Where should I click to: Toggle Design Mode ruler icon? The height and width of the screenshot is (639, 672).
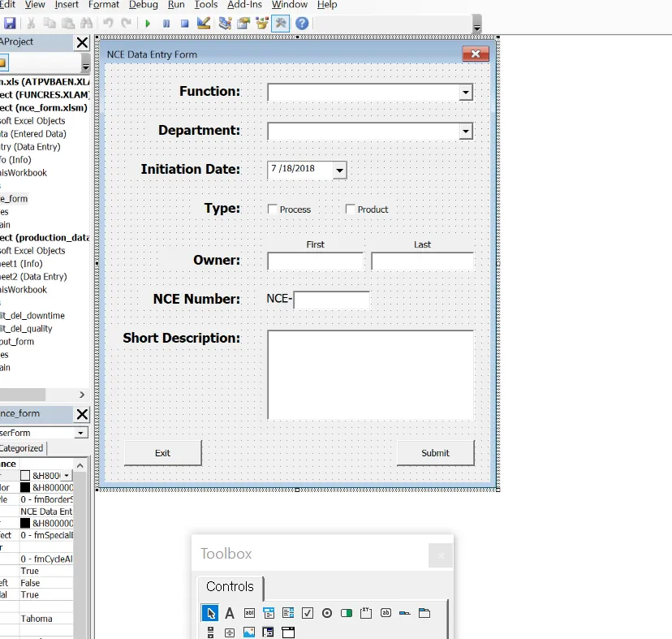204,24
